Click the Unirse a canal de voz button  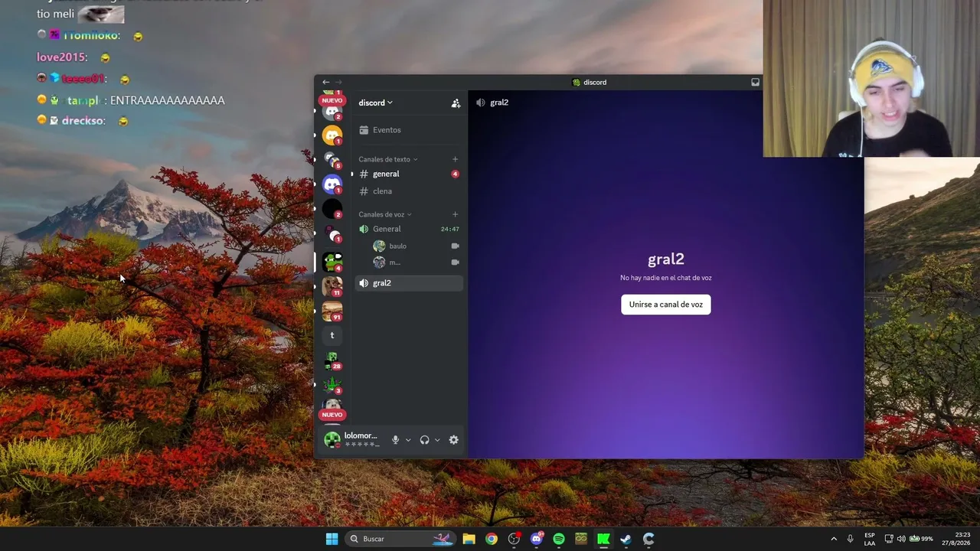(x=665, y=305)
